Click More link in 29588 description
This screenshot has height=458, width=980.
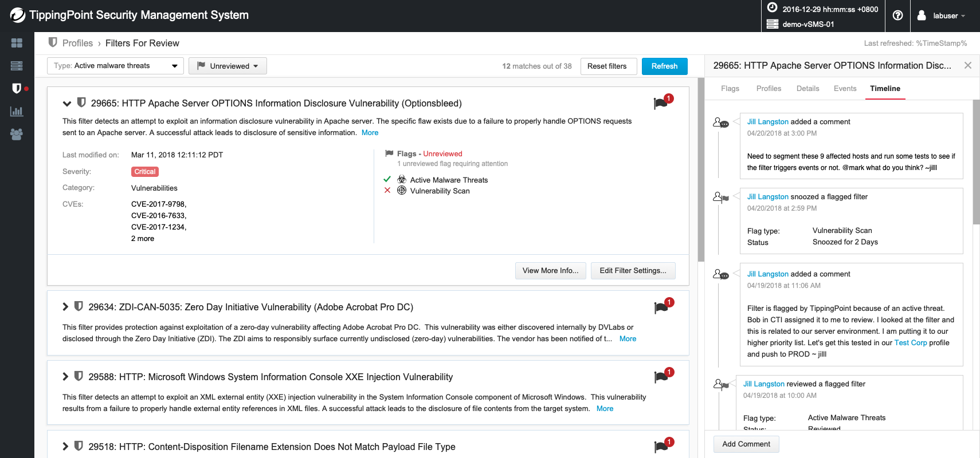click(605, 409)
